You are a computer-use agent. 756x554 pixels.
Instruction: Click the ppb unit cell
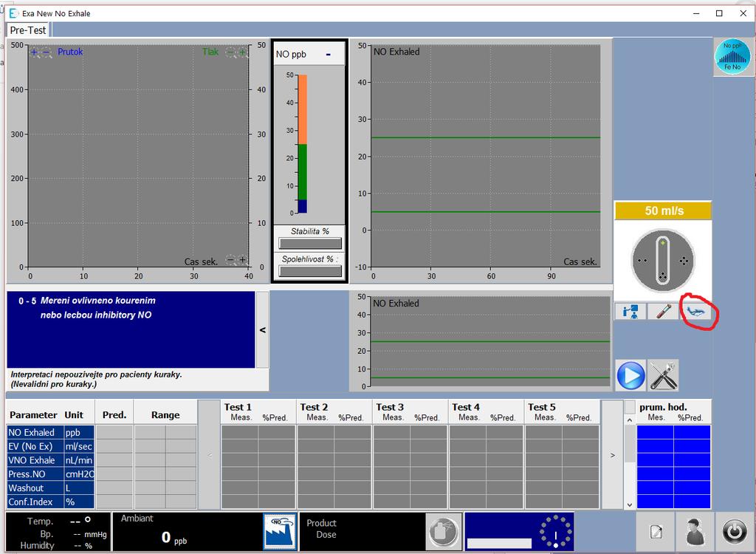click(x=79, y=432)
